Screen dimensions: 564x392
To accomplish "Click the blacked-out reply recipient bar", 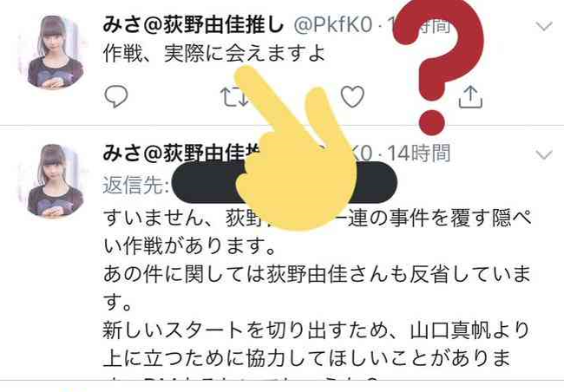I will (x=284, y=182).
